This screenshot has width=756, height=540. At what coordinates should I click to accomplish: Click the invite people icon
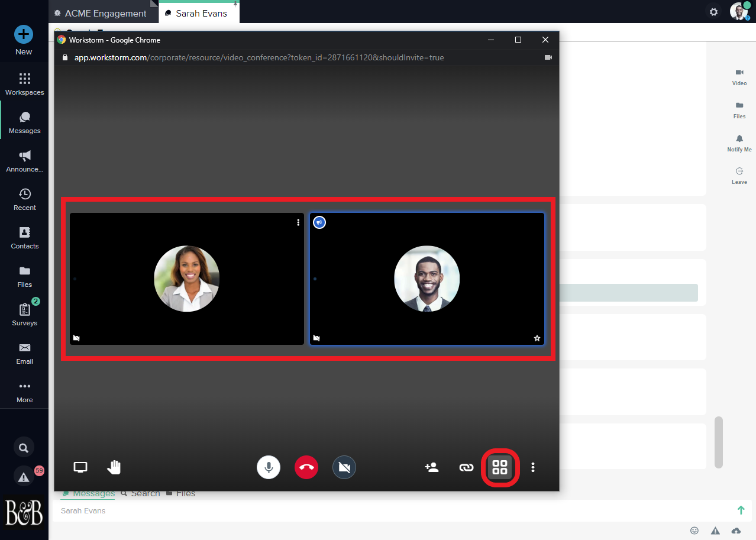click(x=432, y=467)
